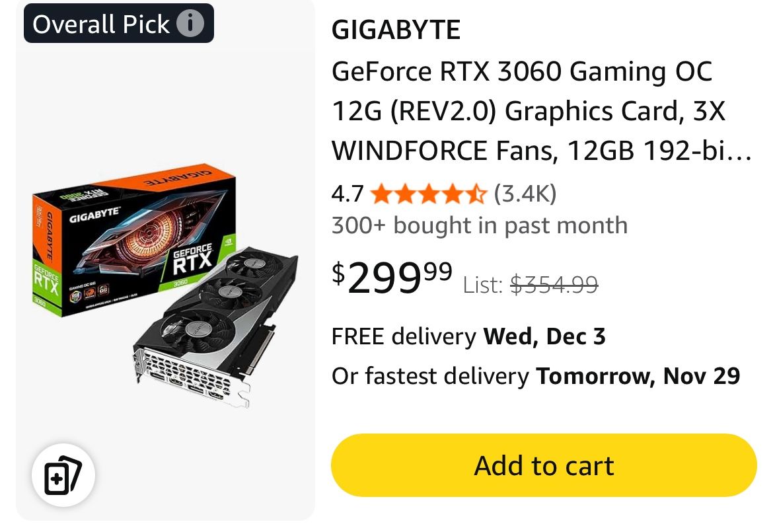
Task: Add the GIGABYTE graphics card to cart
Action: [x=543, y=465]
